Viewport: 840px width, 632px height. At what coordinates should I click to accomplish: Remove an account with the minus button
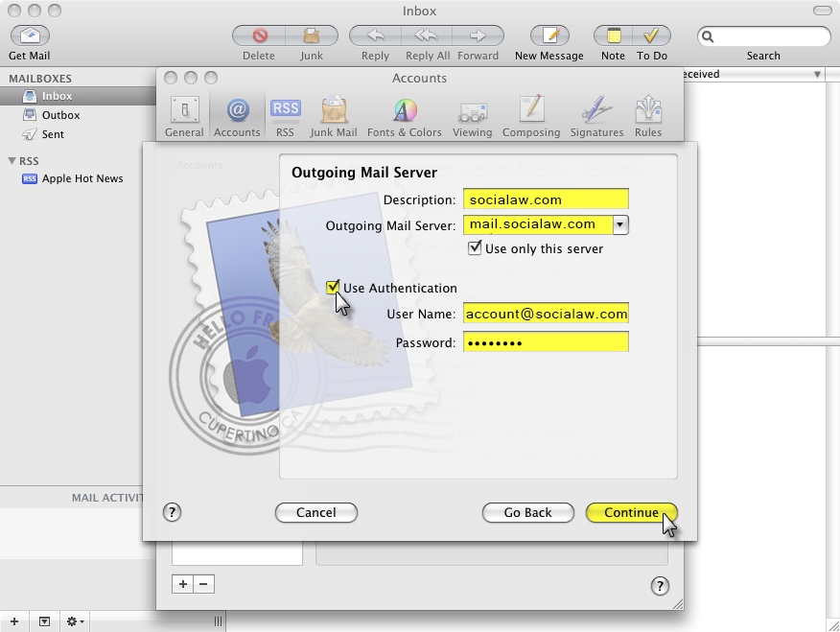pos(203,584)
